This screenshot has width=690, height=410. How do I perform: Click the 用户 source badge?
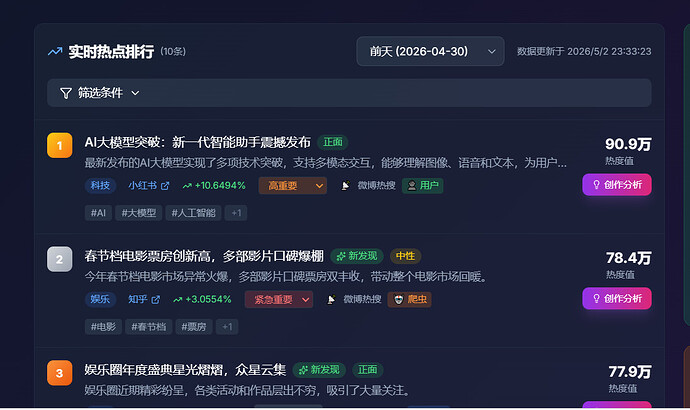pos(422,186)
